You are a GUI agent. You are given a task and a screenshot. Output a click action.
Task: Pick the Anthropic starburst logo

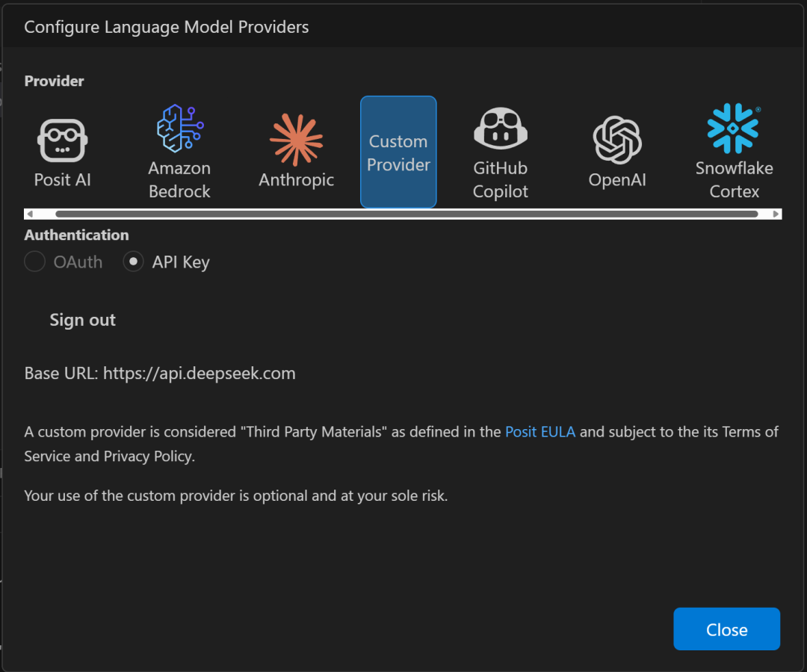[297, 140]
